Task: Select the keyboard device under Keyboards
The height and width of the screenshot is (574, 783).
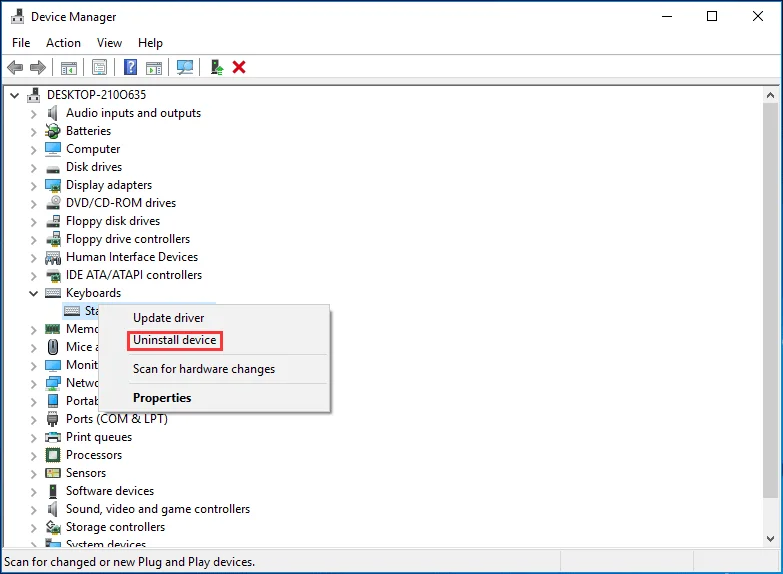Action: click(x=81, y=311)
